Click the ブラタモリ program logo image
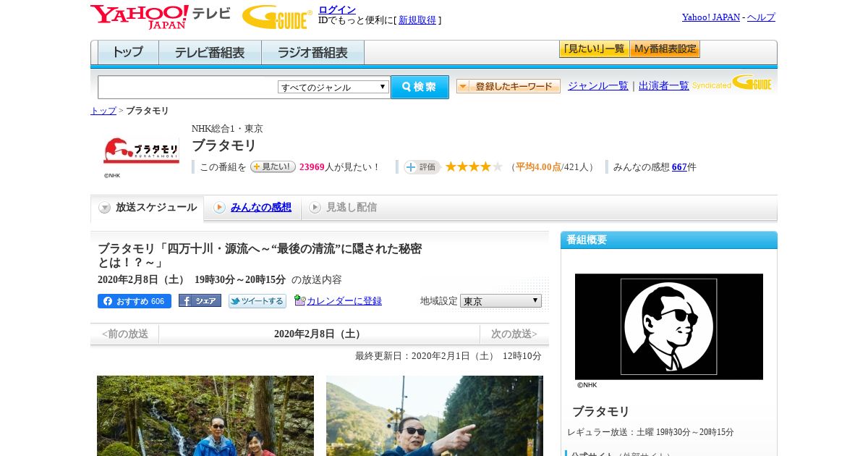The image size is (868, 456). tap(141, 151)
